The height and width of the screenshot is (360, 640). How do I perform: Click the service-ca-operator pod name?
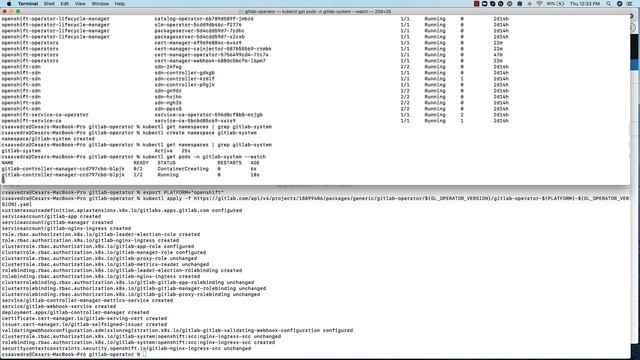coord(208,115)
